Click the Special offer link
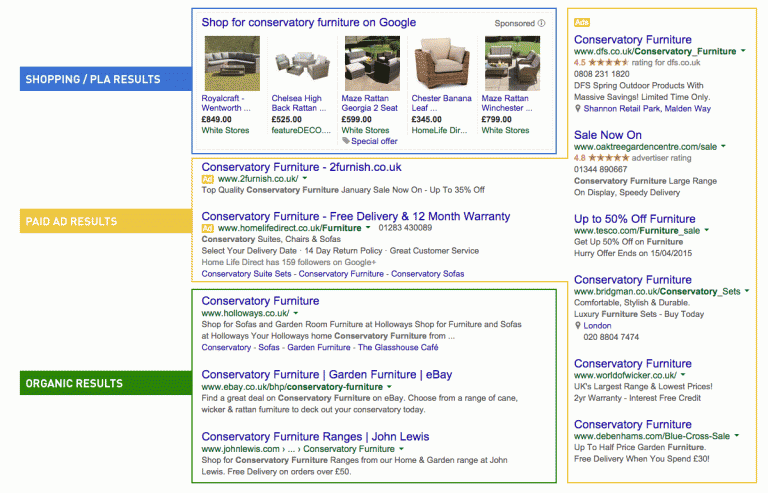This screenshot has width=768, height=493. click(374, 141)
